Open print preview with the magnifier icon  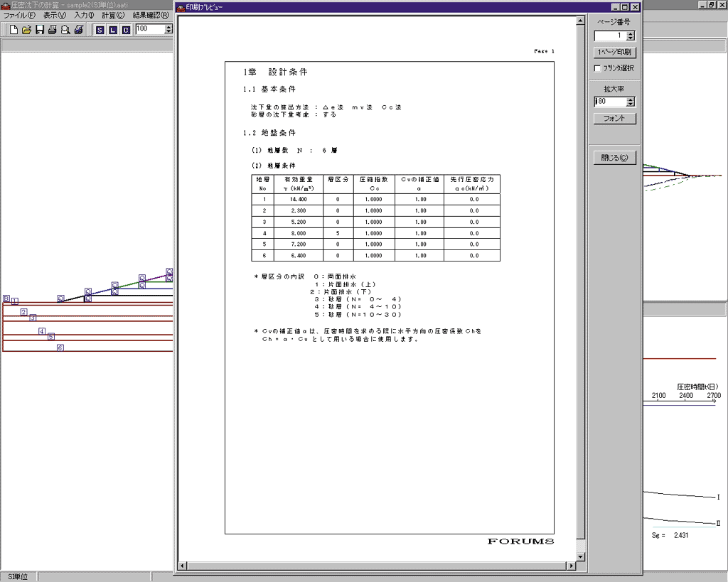coord(65,29)
